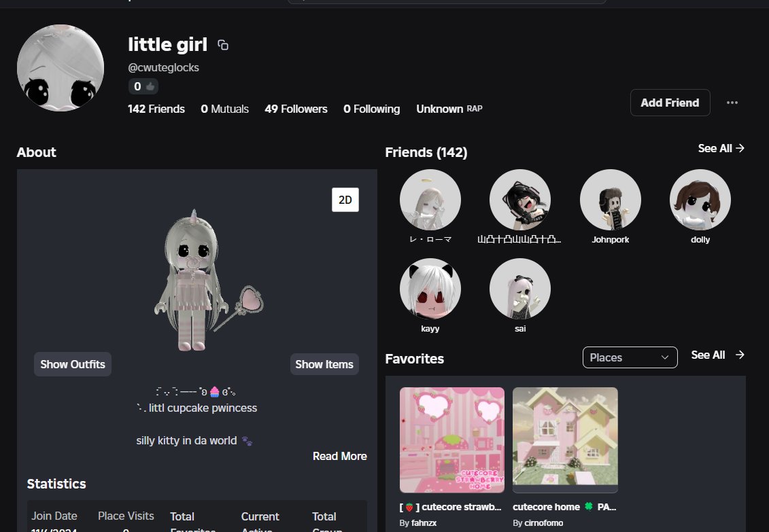Show the avatar's worn items
This screenshot has width=769, height=532.
[324, 364]
